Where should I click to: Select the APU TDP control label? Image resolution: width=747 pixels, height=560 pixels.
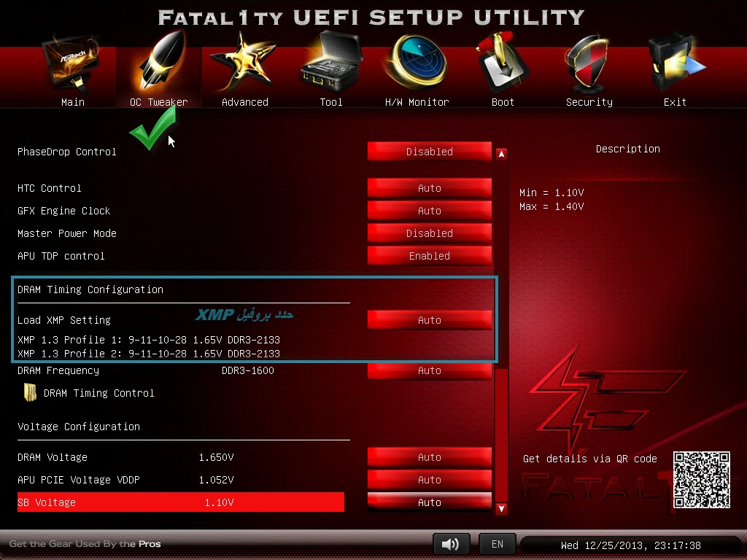pos(61,256)
